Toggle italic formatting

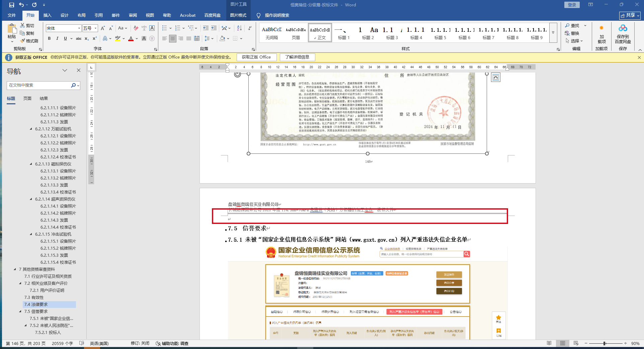pyautogui.click(x=57, y=38)
